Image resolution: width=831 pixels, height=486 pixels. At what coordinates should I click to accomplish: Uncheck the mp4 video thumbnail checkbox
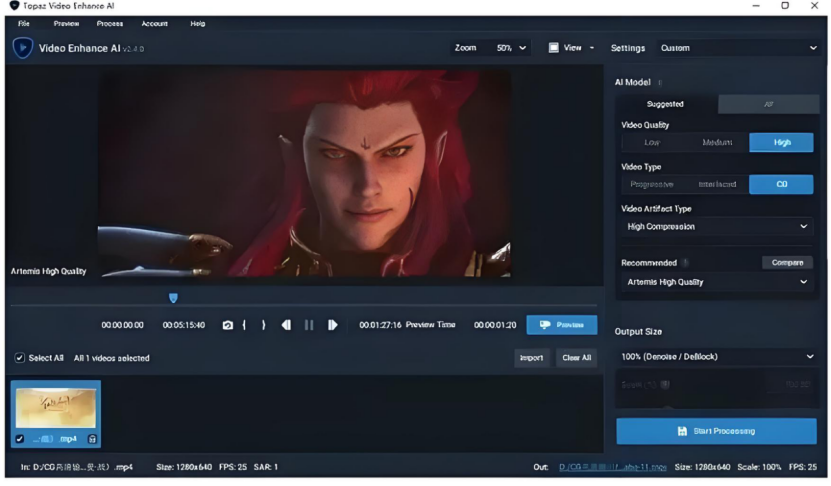20,439
